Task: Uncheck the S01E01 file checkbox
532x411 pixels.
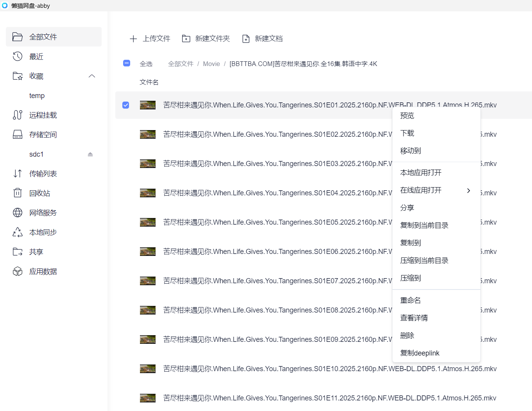Action: tap(126, 105)
